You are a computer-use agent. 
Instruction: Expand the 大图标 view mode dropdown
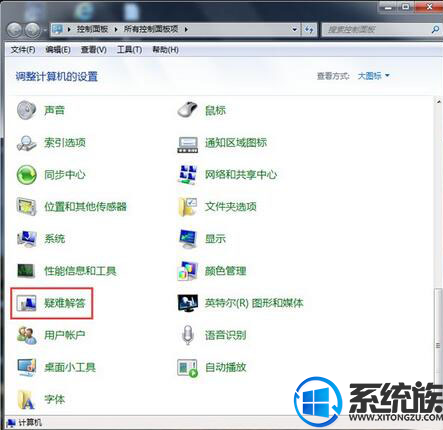tap(373, 76)
